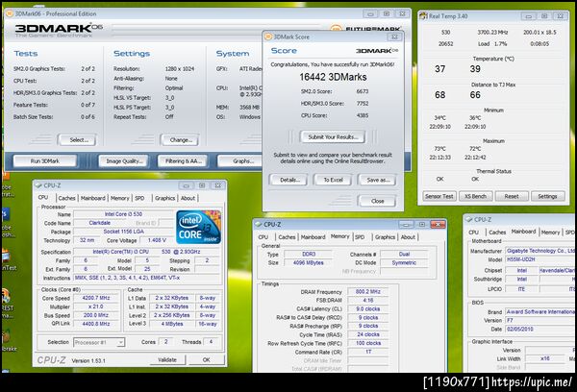
Task: Close the 3DMark Score dialog via X
Action: click(x=394, y=37)
